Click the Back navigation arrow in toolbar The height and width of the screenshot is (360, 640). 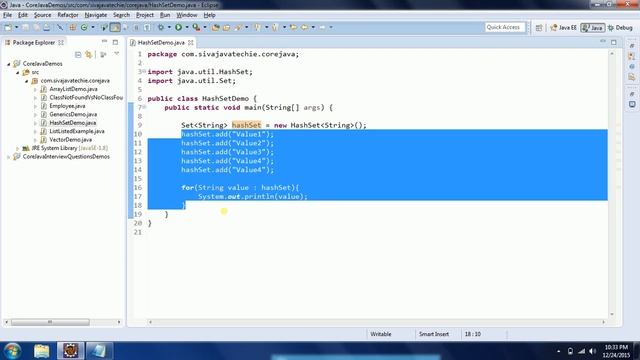tap(304, 27)
